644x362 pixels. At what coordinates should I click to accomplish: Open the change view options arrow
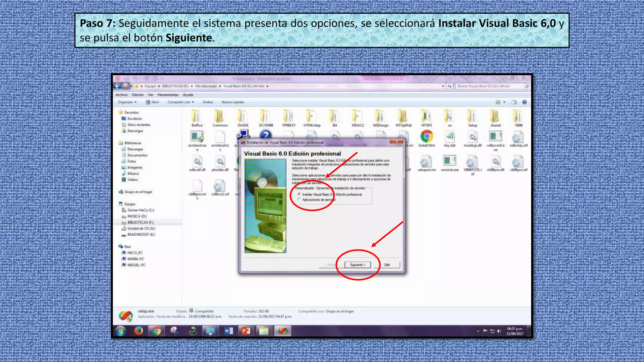(504, 102)
